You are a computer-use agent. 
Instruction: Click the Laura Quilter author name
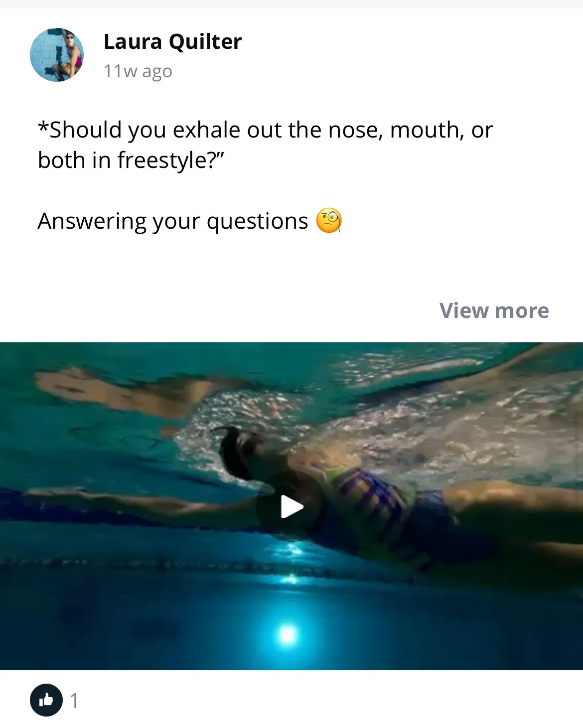172,42
